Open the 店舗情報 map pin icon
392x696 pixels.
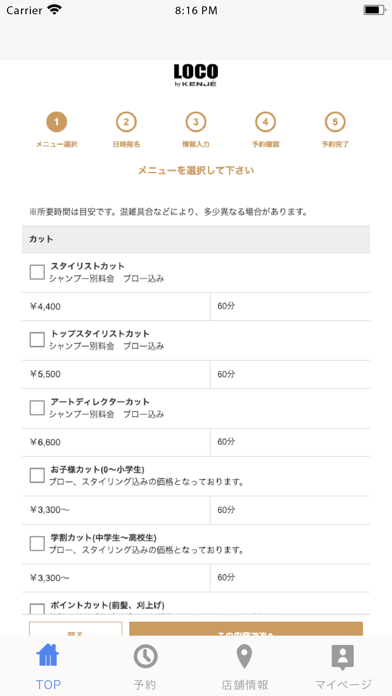[245, 656]
